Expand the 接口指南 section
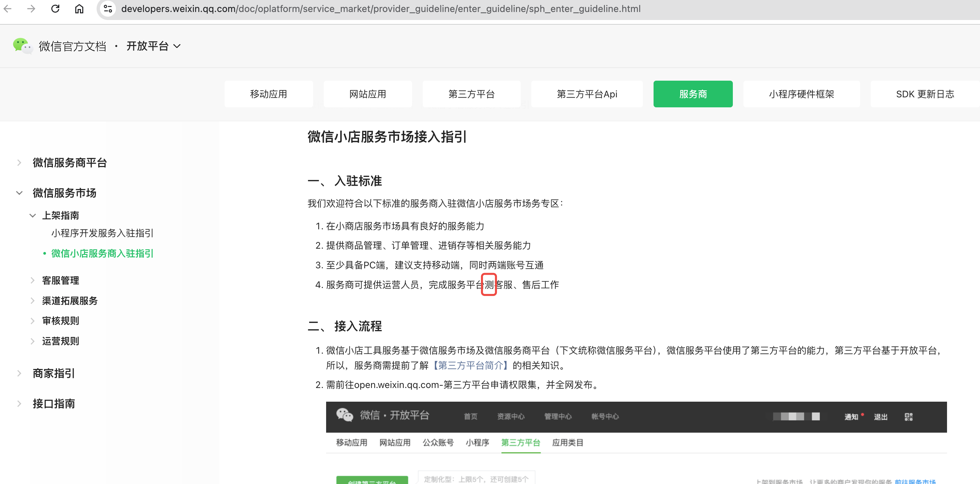 [x=54, y=403]
